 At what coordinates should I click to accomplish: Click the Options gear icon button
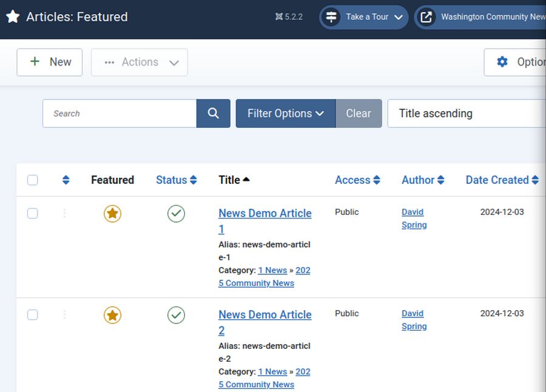[516, 62]
